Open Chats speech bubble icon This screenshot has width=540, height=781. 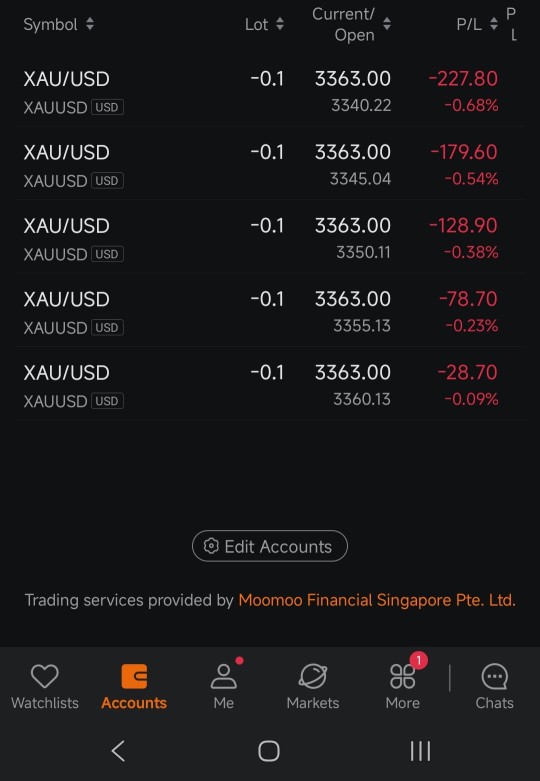(x=494, y=676)
